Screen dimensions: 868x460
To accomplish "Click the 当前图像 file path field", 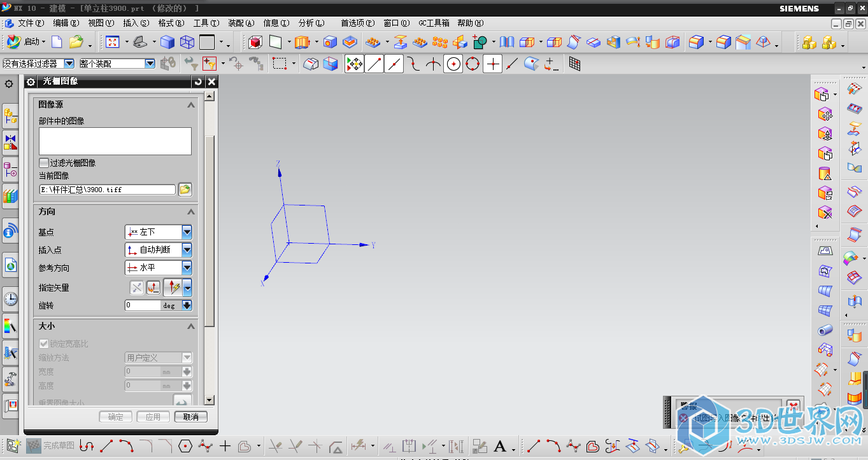I will (107, 190).
